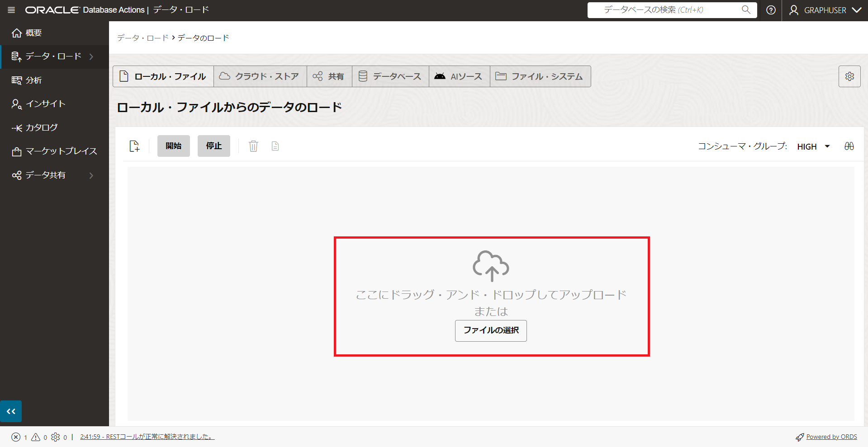Collapse the sidebar with double chevron

[x=11, y=411]
